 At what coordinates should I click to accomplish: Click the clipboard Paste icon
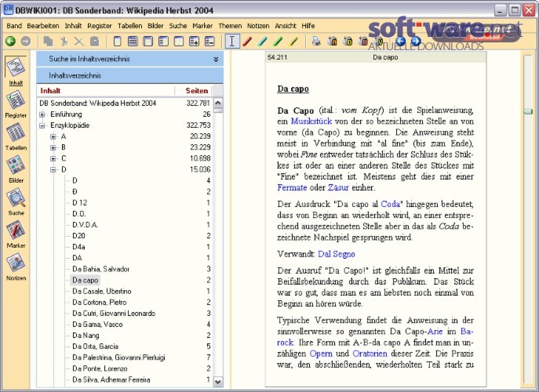click(x=94, y=42)
